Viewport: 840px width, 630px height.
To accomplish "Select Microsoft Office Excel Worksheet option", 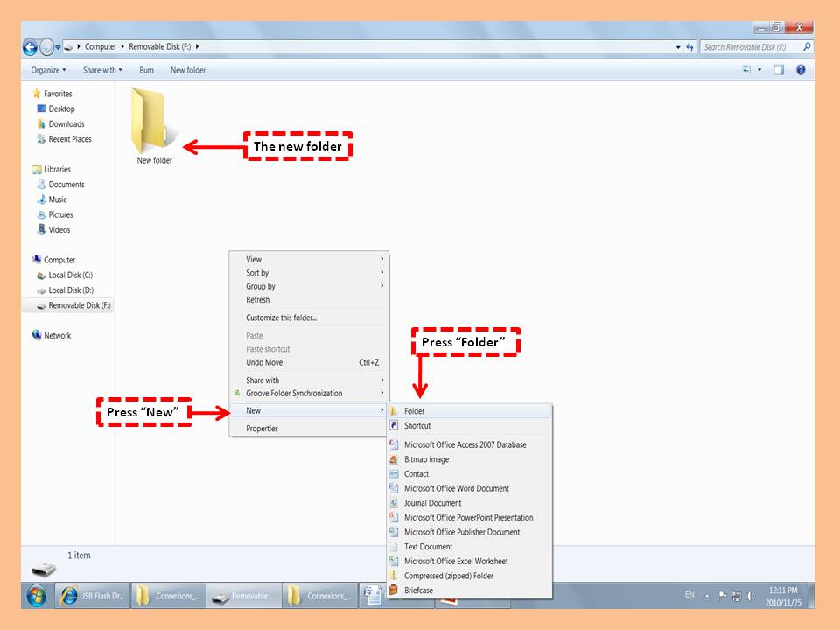I will pyautogui.click(x=456, y=561).
